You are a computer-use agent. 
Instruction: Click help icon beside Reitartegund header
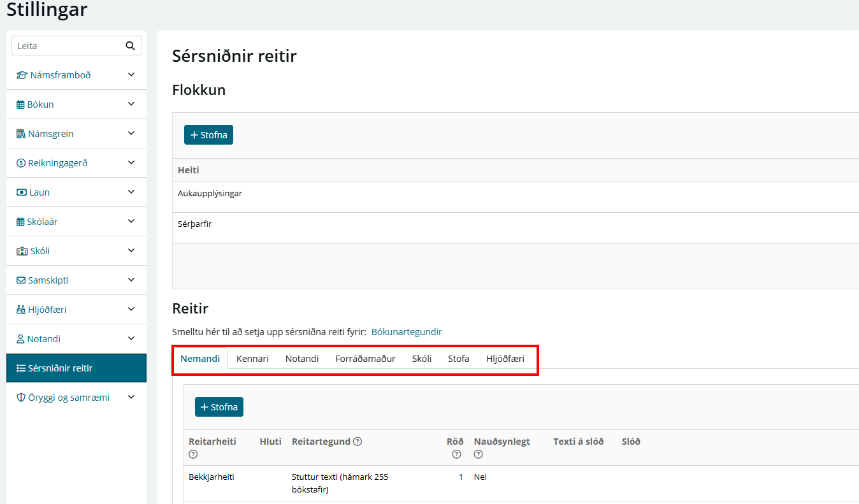pyautogui.click(x=357, y=442)
